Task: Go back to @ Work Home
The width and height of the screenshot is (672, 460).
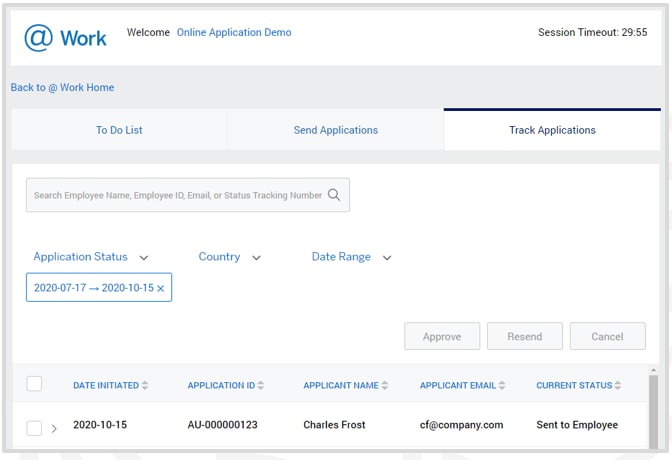Action: point(62,88)
